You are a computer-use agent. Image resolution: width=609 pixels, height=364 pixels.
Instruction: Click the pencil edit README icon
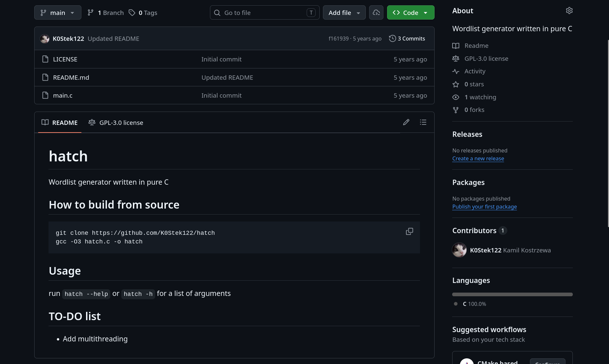tap(406, 122)
